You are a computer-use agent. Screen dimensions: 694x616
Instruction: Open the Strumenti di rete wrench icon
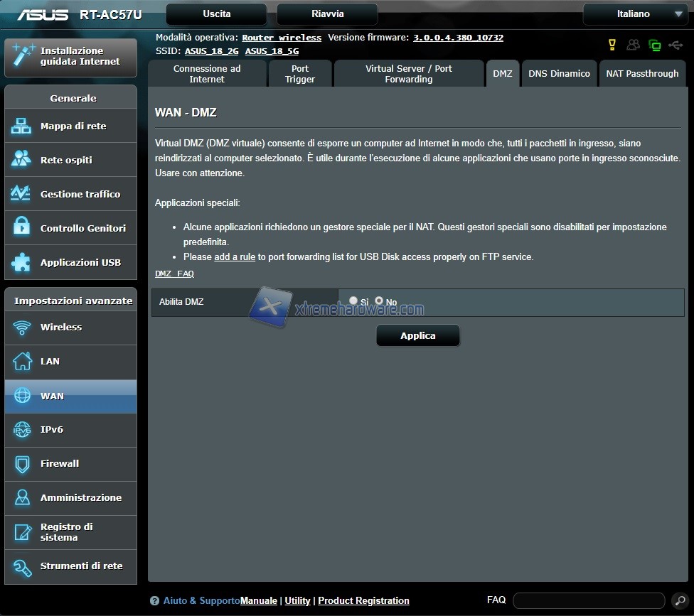[22, 566]
